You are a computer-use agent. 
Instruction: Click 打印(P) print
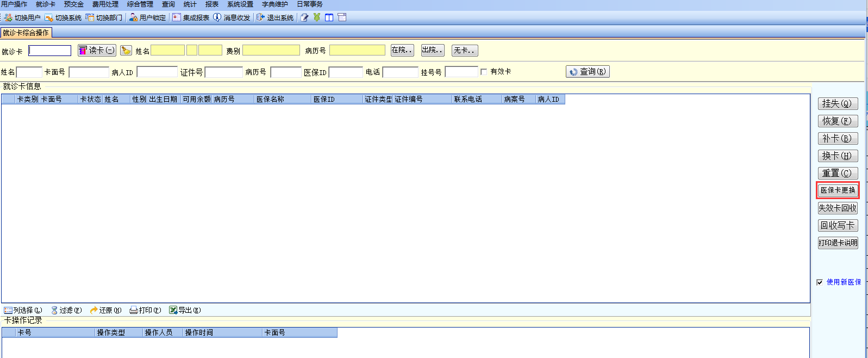pyautogui.click(x=145, y=310)
